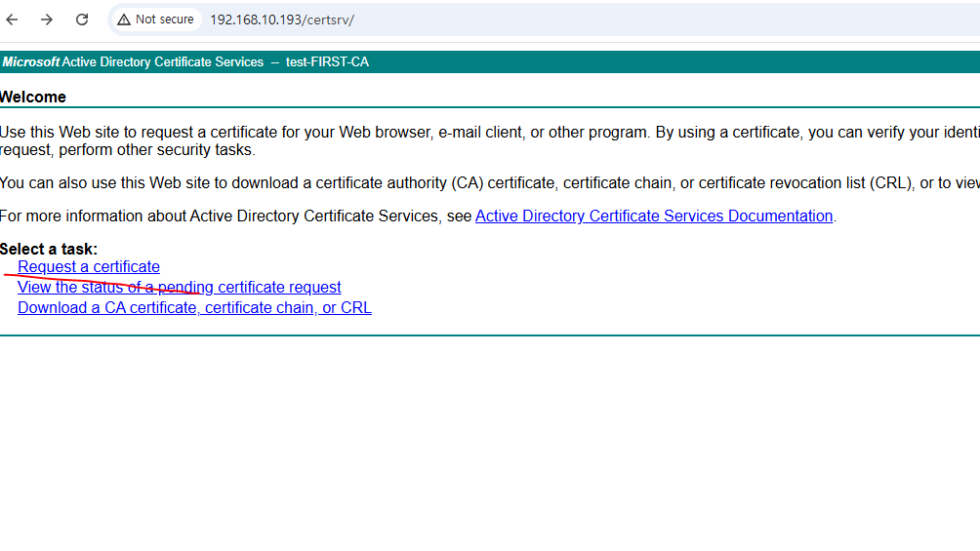Image resolution: width=980 pixels, height=551 pixels.
Task: Open Download a CA certificate, certificate chain, or CRL
Action: [x=194, y=308]
